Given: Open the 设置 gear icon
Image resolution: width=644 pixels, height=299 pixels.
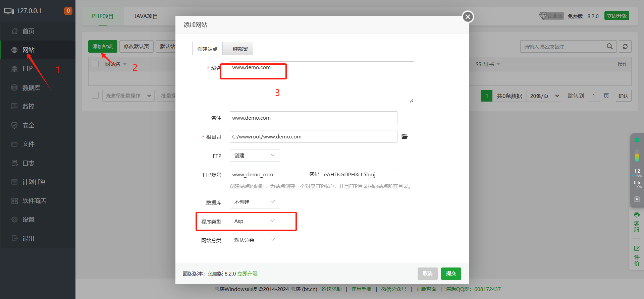Looking at the screenshot, I should tap(14, 220).
